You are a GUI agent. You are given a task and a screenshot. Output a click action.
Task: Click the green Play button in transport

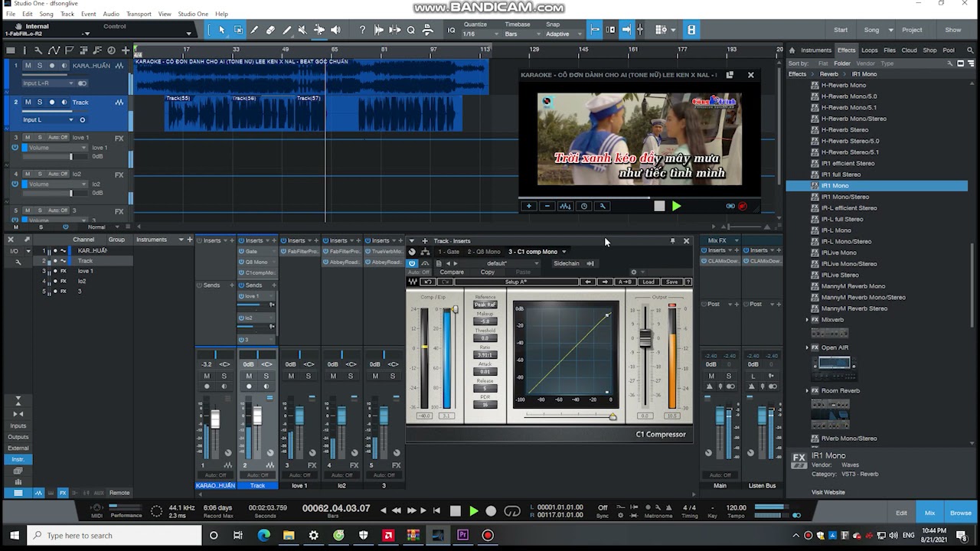473,510
